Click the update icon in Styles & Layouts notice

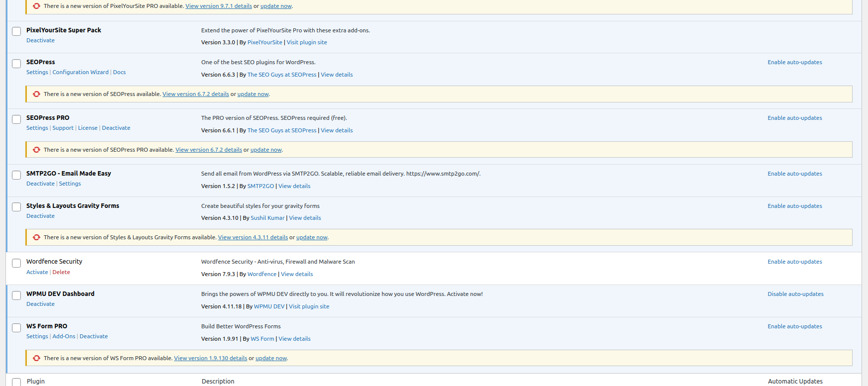36,237
